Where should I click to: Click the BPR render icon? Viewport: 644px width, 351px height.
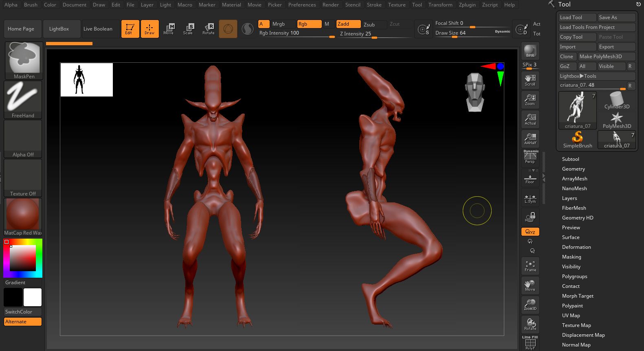click(x=530, y=51)
